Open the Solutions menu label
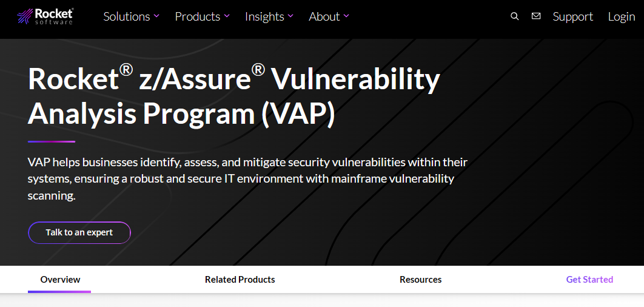The height and width of the screenshot is (307, 644). pos(126,16)
